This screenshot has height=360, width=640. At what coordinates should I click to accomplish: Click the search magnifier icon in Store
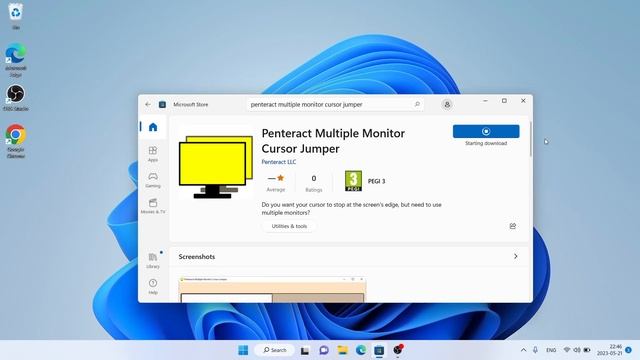tap(417, 104)
